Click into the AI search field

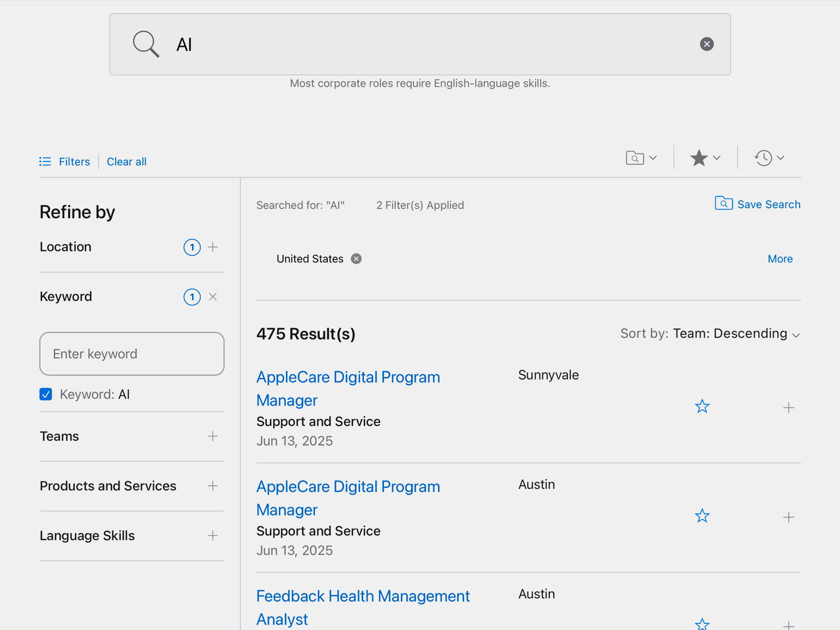[420, 44]
